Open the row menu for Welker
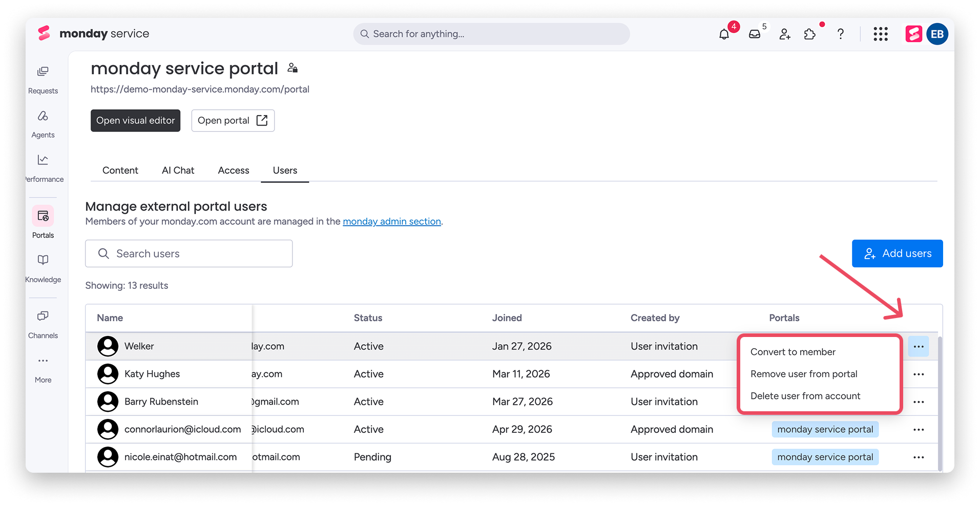 [919, 347]
